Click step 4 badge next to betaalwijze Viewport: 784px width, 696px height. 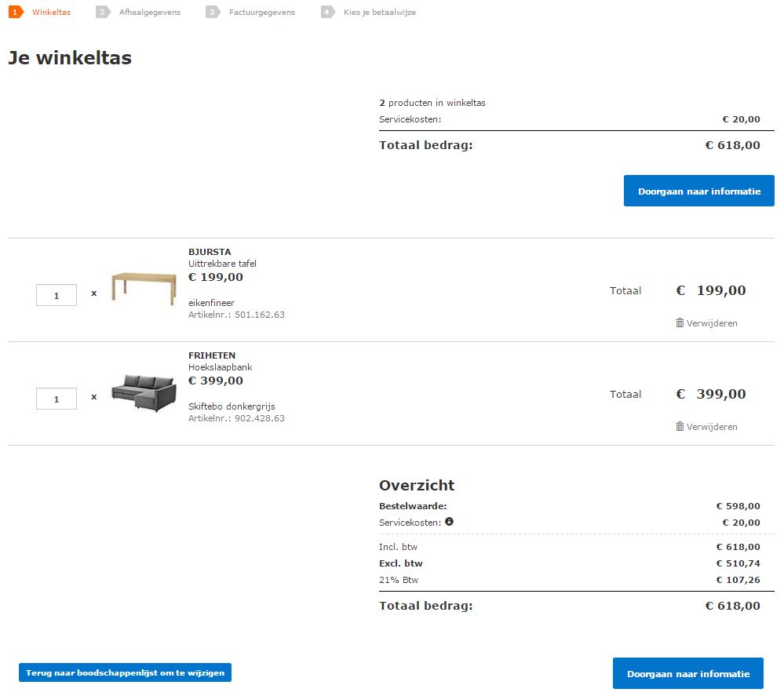[328, 12]
